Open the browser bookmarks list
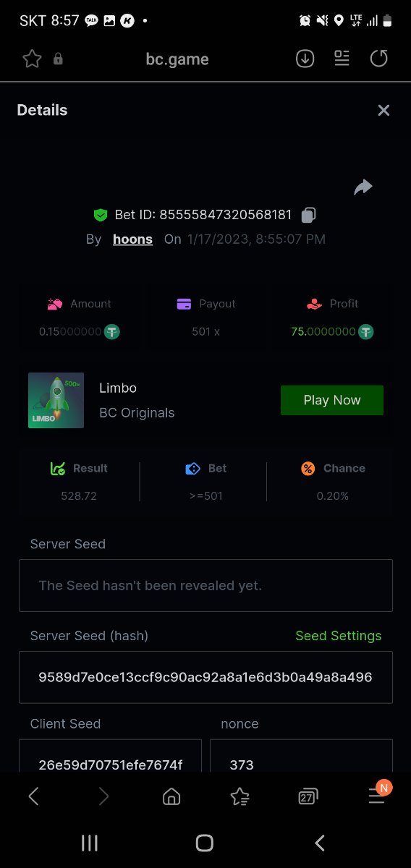Image resolution: width=411 pixels, height=868 pixels. click(240, 796)
